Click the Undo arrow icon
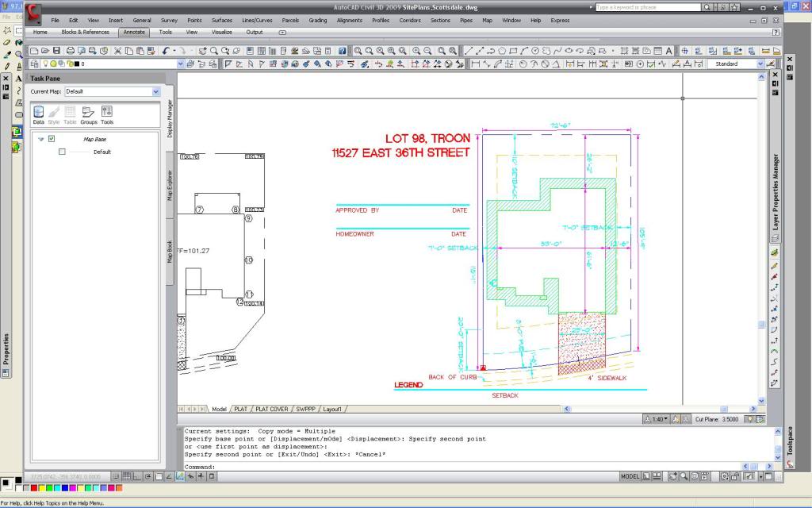Screen dimensions: 812x508 [166, 51]
